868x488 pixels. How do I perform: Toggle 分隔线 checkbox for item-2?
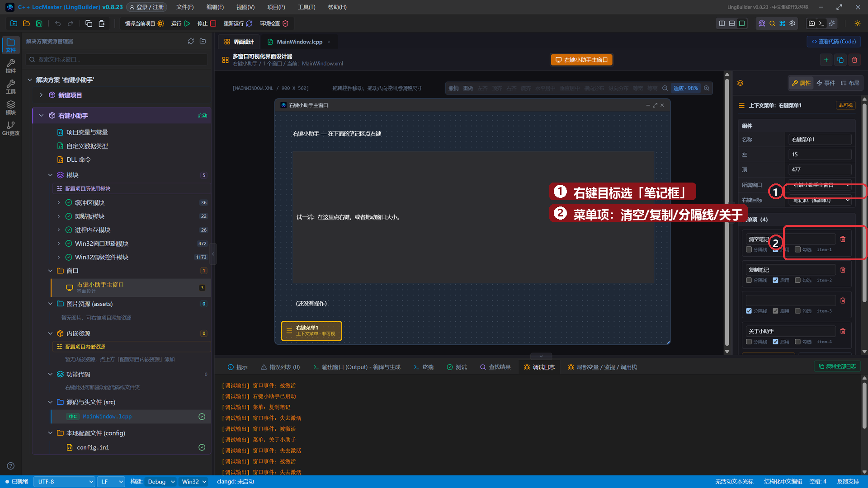pyautogui.click(x=749, y=280)
